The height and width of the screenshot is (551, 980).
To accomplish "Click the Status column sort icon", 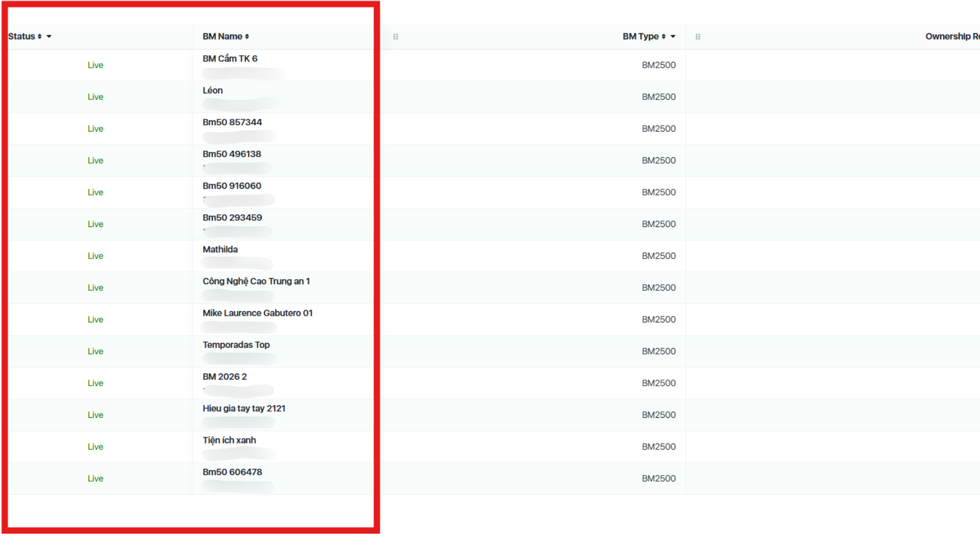I will [39, 37].
